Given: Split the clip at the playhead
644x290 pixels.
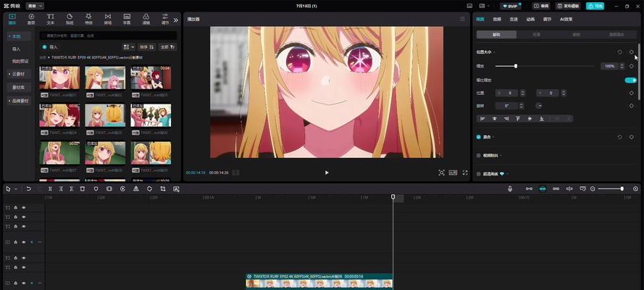Looking at the screenshot, I should click(50, 188).
